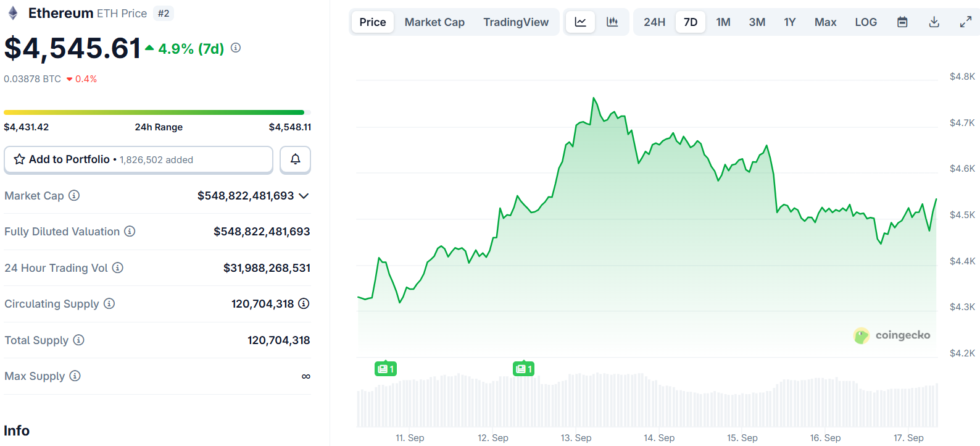980x446 pixels.
Task: Switch to line chart view icon
Action: coord(581,22)
